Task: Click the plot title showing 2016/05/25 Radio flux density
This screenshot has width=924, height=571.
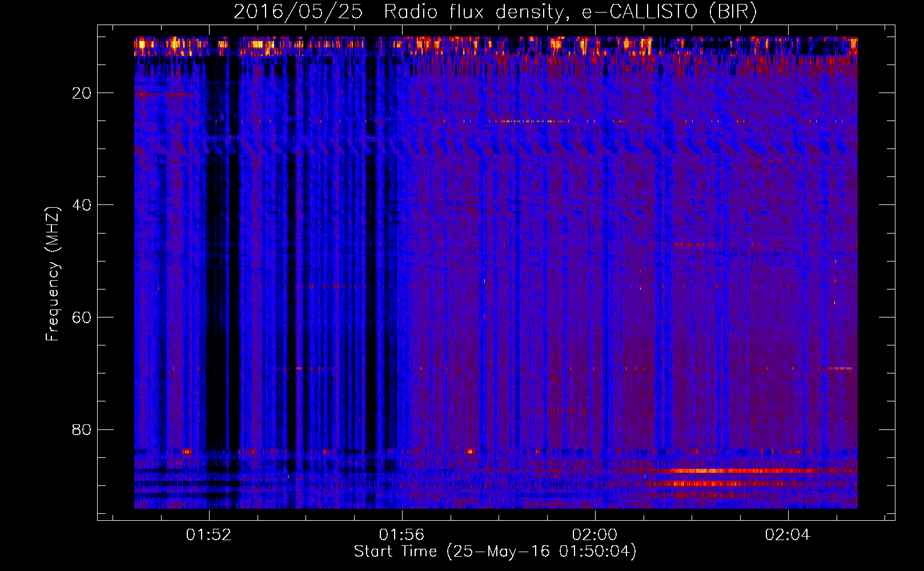Action: [x=495, y=12]
